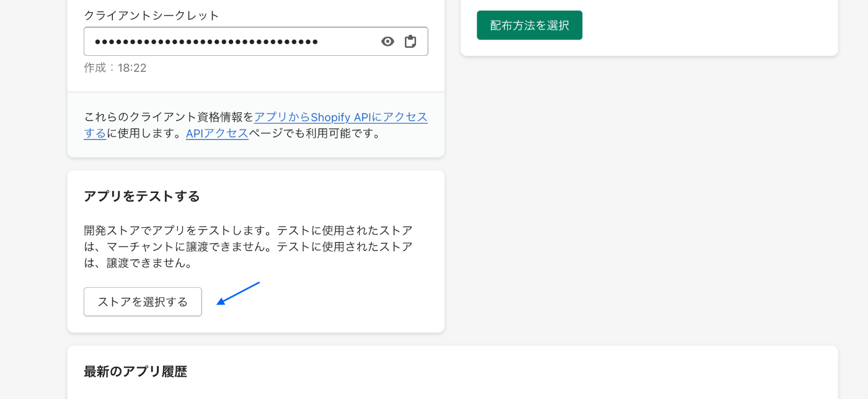Click the 開発ストアでアプリをテスト description paragraph
Screen dimensions: 868x399
coord(249,246)
